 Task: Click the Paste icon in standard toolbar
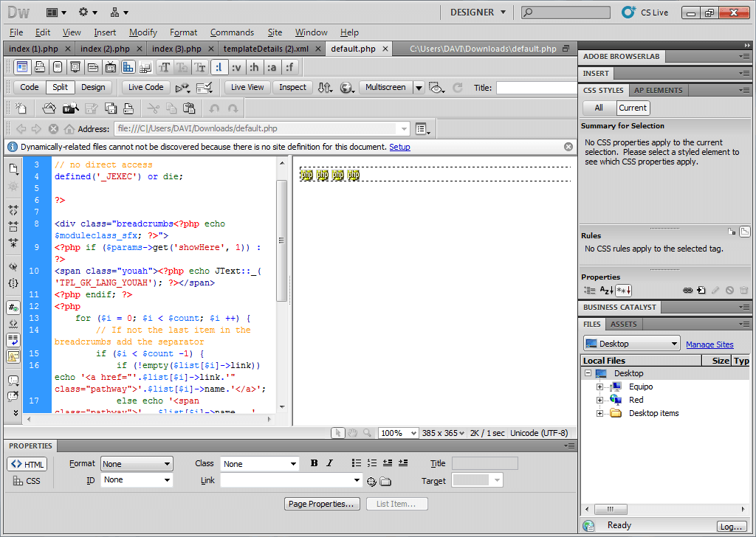pos(189,108)
